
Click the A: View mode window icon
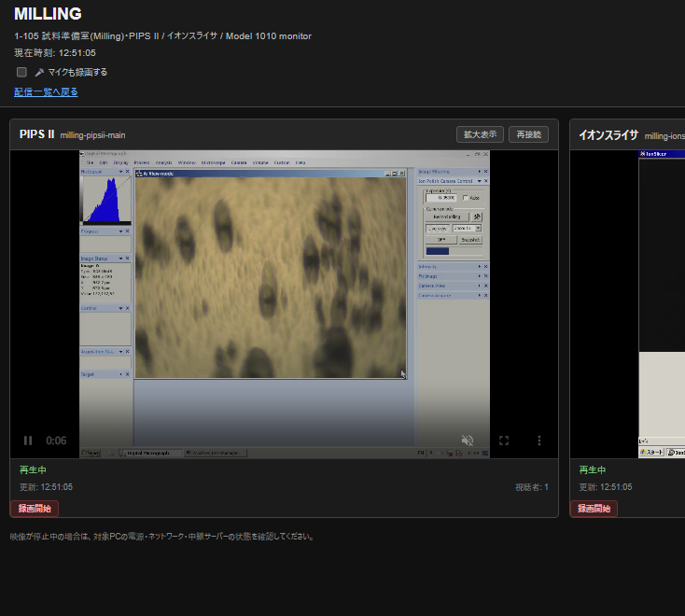[x=139, y=174]
